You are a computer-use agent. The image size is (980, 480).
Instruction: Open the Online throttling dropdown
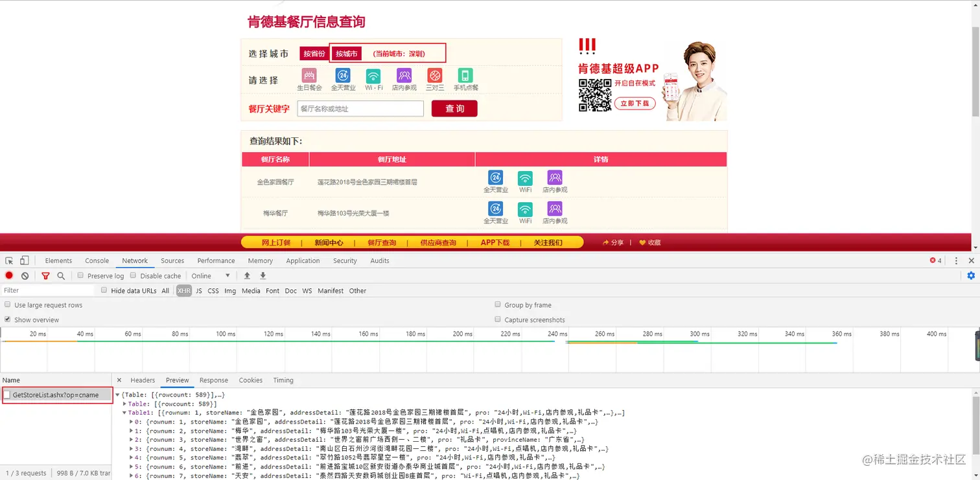pos(211,275)
